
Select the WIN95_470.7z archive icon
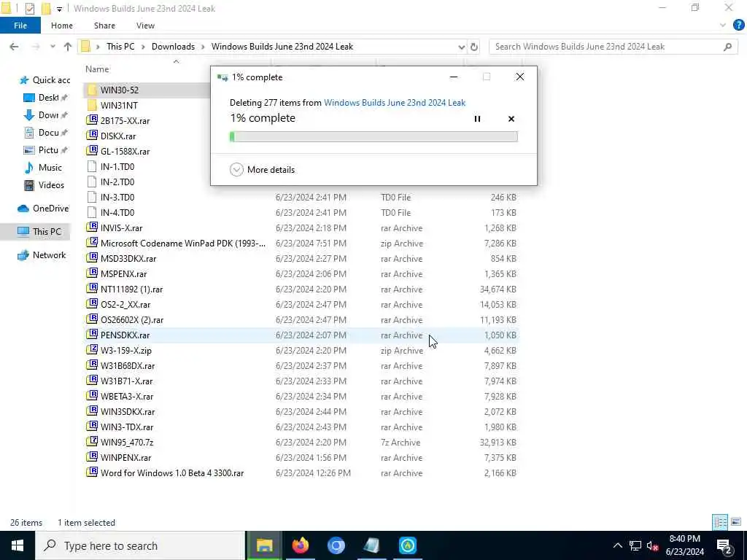click(x=92, y=442)
